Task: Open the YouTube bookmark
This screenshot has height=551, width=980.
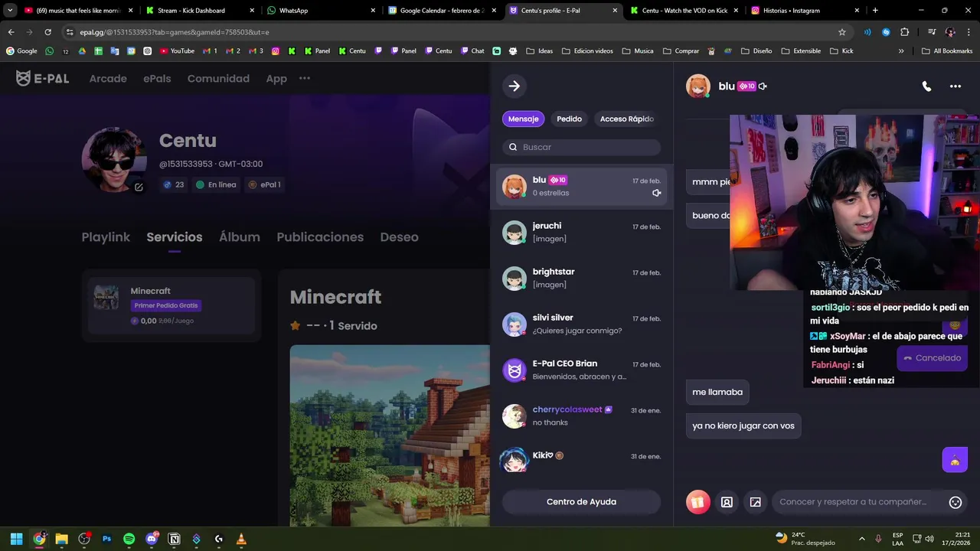Action: click(x=177, y=51)
